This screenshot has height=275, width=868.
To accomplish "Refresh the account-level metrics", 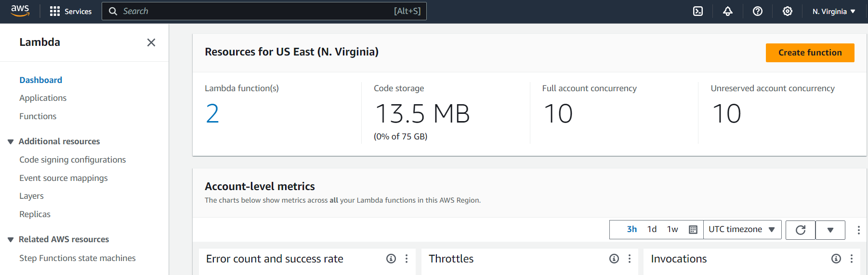I will point(801,230).
